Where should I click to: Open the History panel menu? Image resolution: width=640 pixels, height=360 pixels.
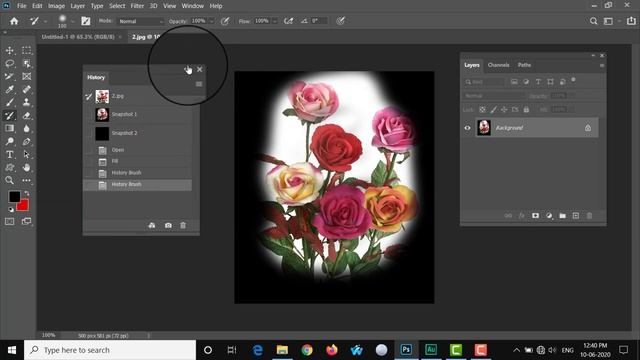(x=199, y=84)
